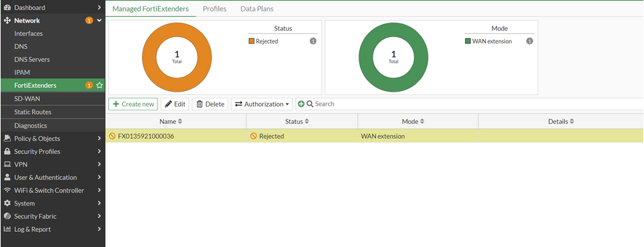Click the WiFi & Switch Controller wifi icon
The height and width of the screenshot is (247, 644).
click(x=7, y=191)
